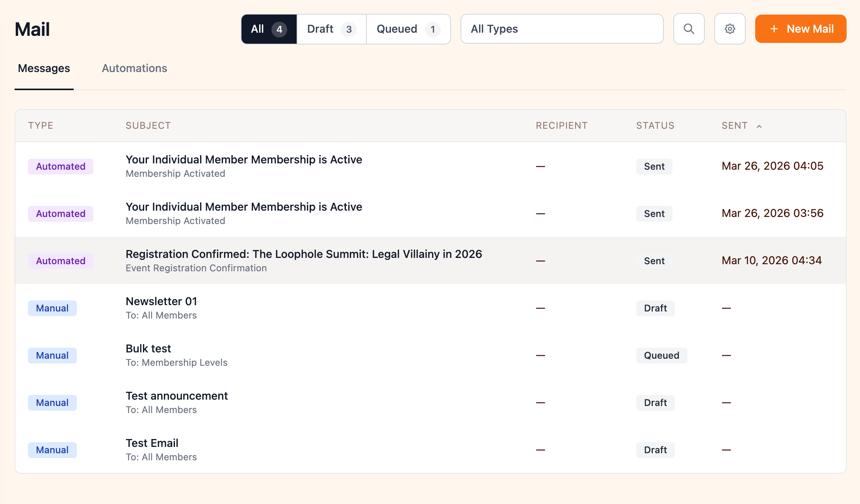Click To: Membership Levels text

[x=176, y=362]
